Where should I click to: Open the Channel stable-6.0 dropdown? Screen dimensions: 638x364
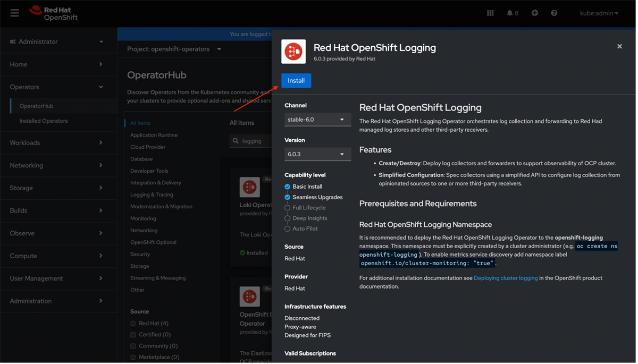coord(317,119)
